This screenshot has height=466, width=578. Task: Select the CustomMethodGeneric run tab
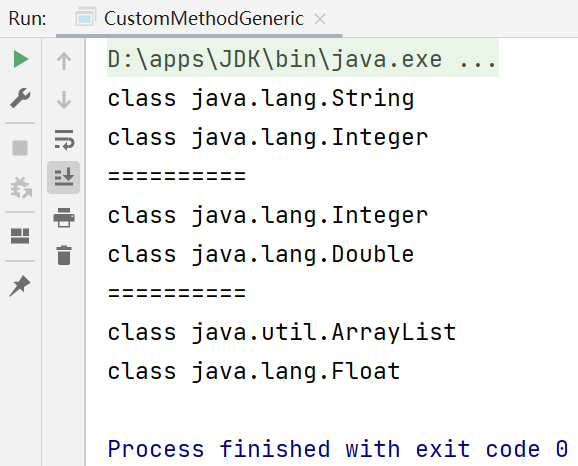tap(199, 18)
